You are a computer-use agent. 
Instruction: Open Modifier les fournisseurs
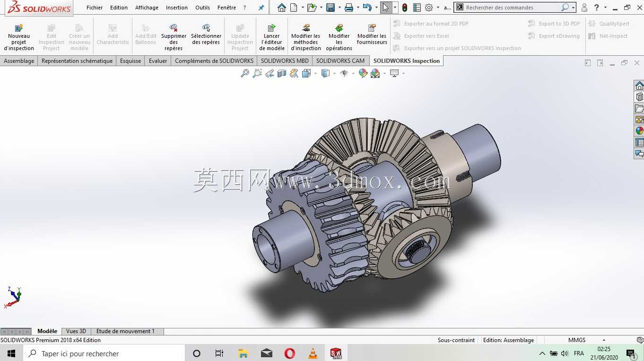372,35
